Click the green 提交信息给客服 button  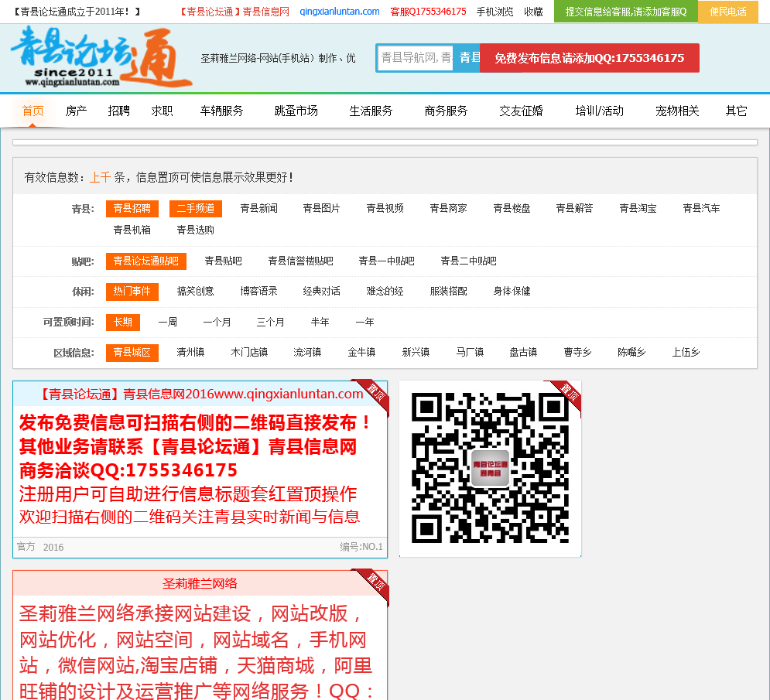tap(625, 12)
